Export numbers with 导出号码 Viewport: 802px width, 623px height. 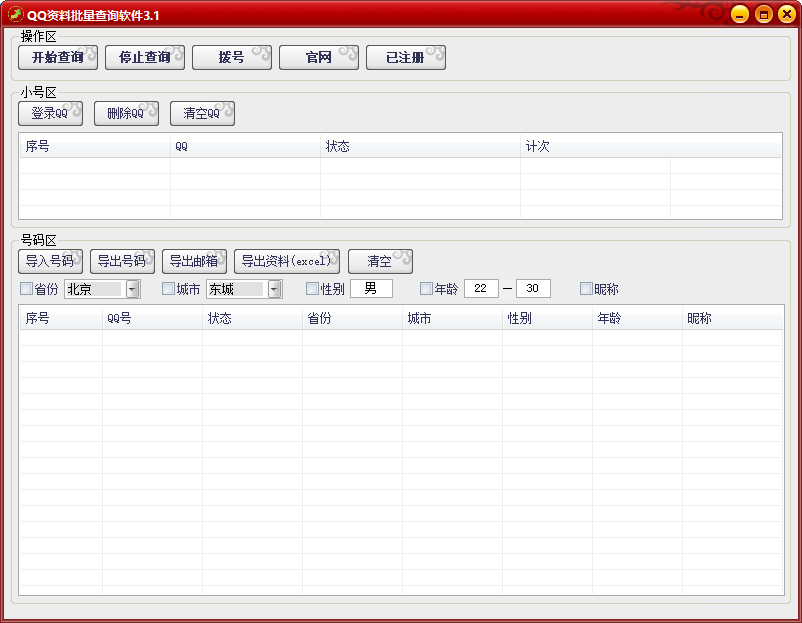point(122,261)
